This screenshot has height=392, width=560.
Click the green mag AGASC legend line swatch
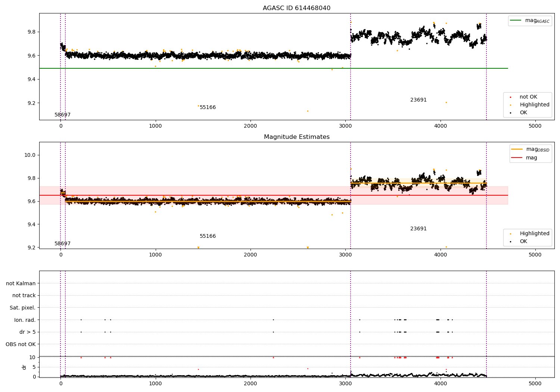516,21
